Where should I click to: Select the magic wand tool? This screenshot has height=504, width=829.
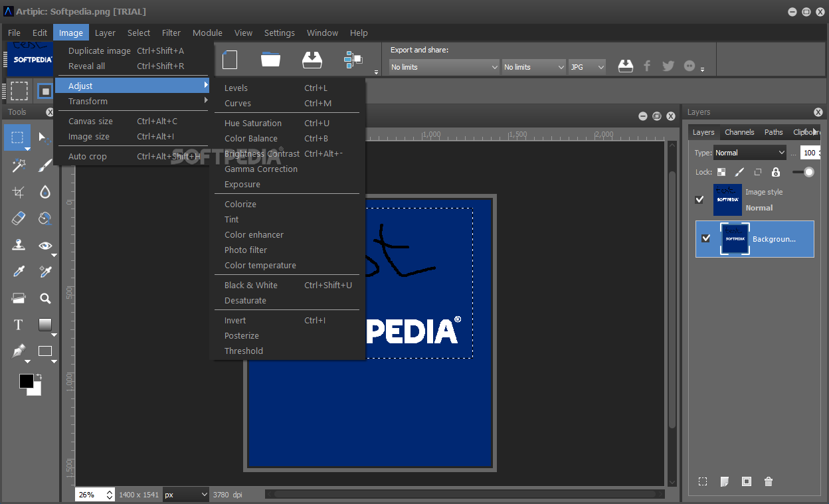18,165
